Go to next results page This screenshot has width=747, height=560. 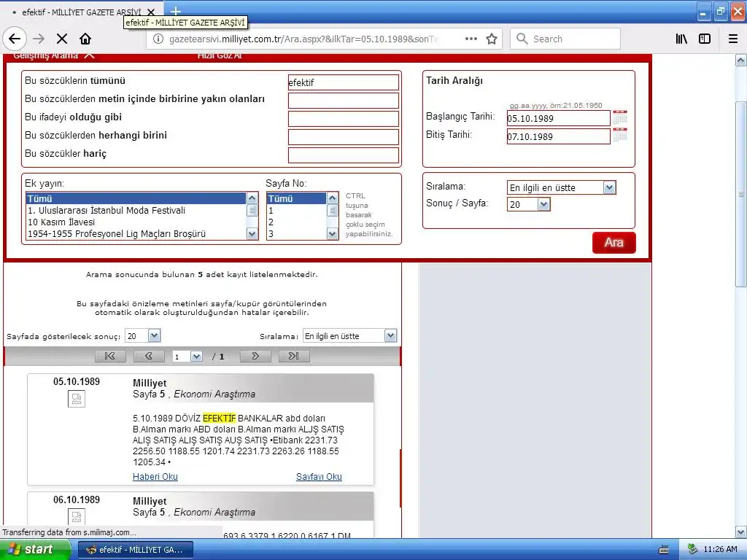[255, 356]
